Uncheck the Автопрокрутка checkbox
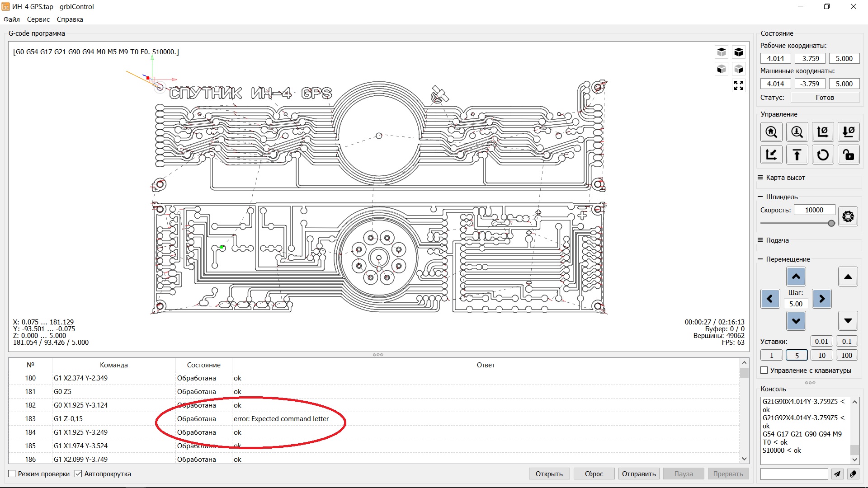The image size is (868, 488). click(78, 474)
